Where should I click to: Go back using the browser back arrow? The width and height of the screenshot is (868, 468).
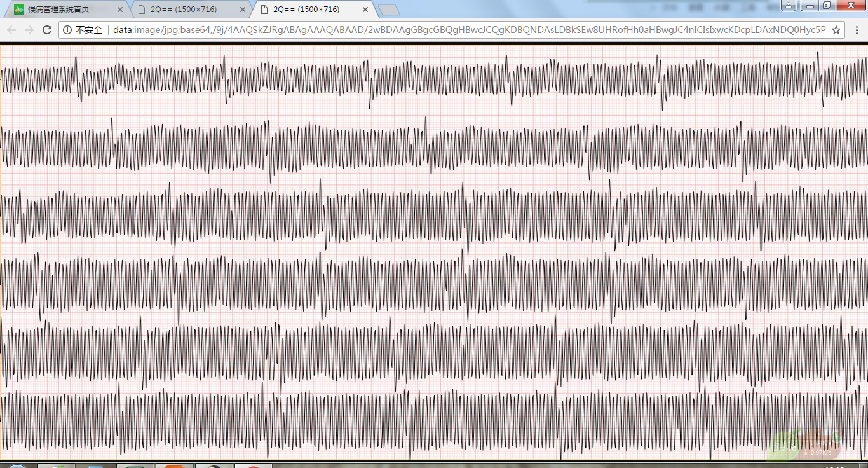tap(11, 30)
